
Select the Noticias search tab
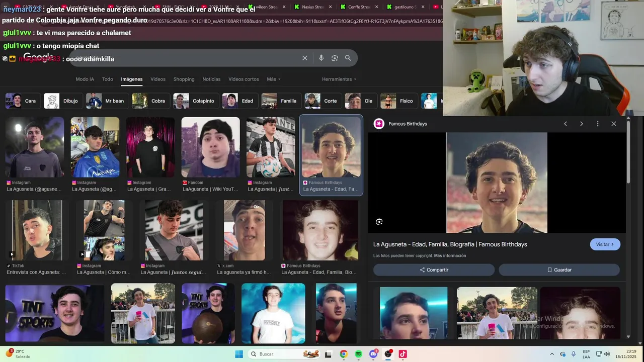[211, 79]
